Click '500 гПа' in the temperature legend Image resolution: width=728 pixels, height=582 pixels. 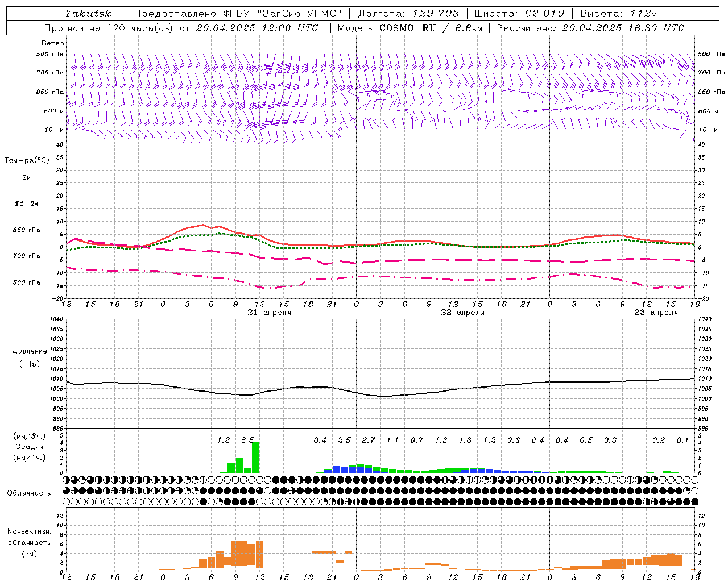tap(27, 282)
